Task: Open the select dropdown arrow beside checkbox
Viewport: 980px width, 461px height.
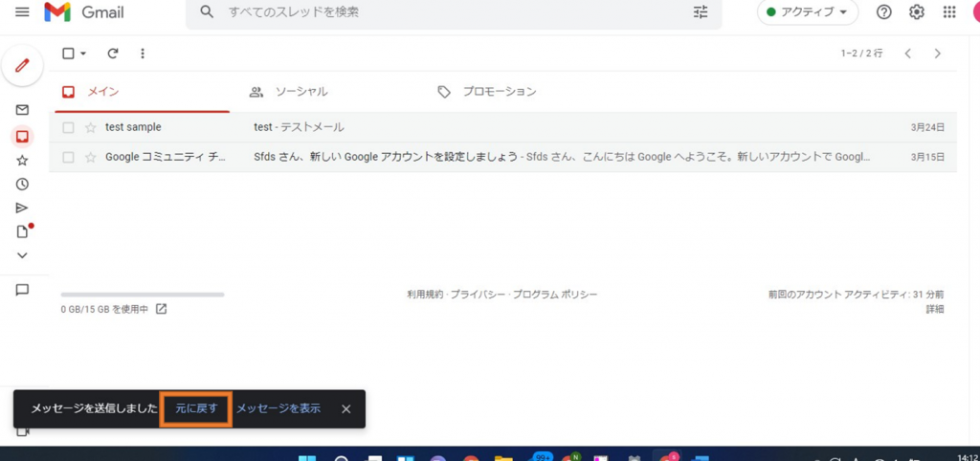Action: (x=83, y=54)
